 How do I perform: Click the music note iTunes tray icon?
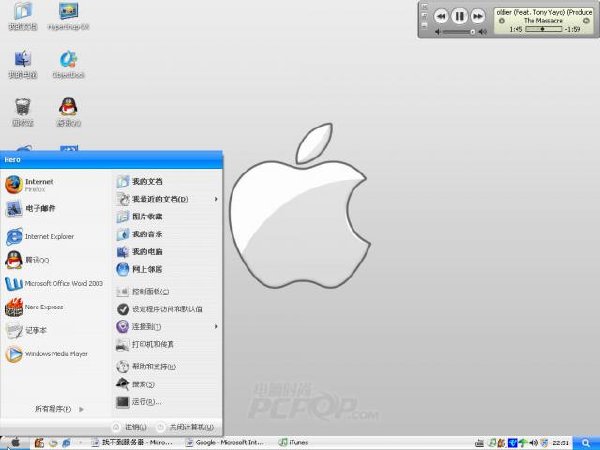(x=493, y=443)
